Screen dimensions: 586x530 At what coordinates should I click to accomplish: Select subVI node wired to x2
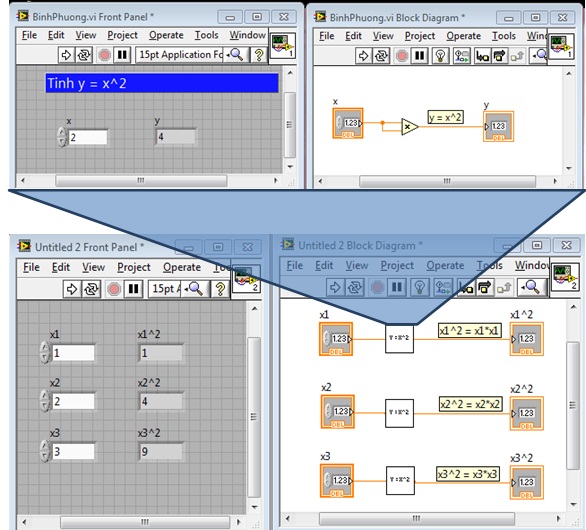pos(400,413)
